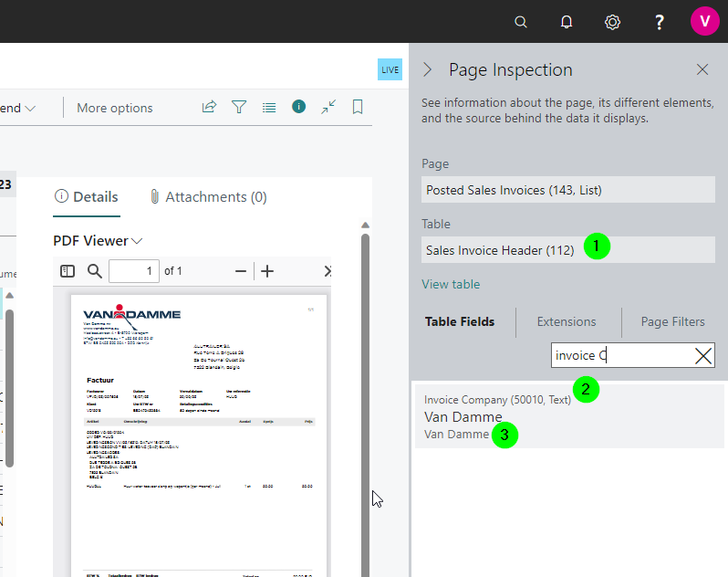Click the collapse page arrows icon
Viewport: 728px width, 577px height.
[x=328, y=107]
